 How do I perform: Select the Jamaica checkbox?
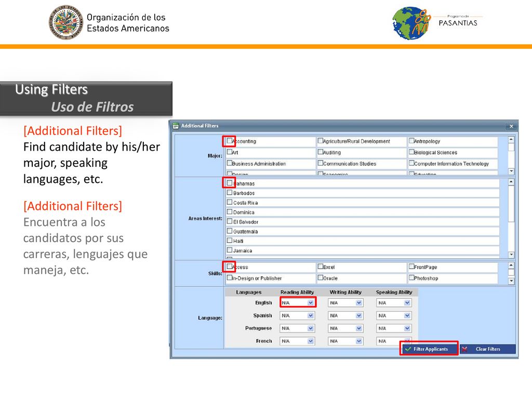click(230, 250)
